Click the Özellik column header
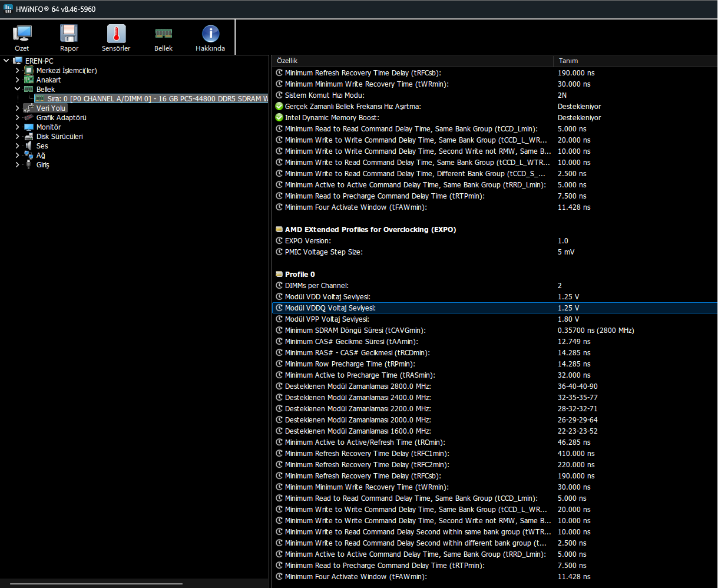Viewport: 718px width, 588px height. point(412,61)
